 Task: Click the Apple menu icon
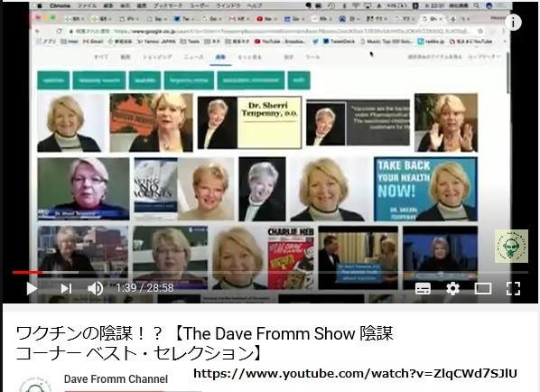[40, 5]
